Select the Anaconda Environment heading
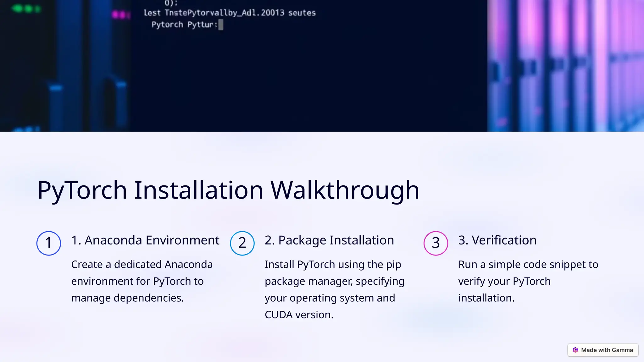Image resolution: width=644 pixels, height=362 pixels. (145, 240)
